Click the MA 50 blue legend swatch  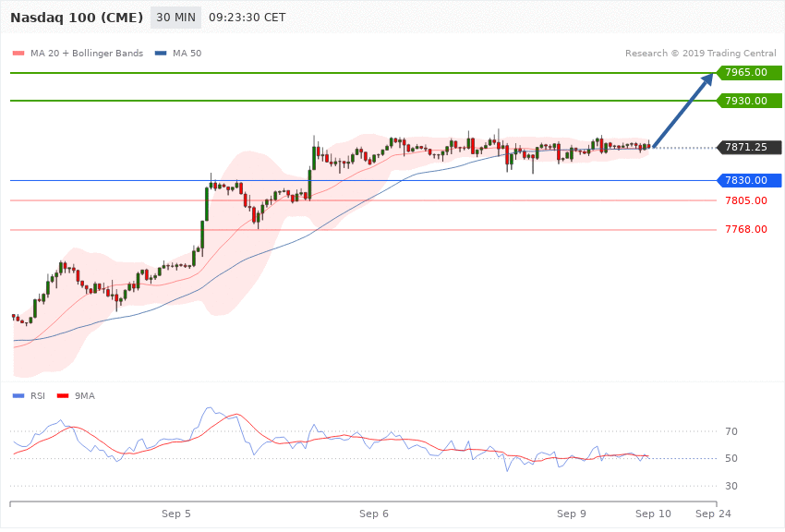pyautogui.click(x=161, y=53)
